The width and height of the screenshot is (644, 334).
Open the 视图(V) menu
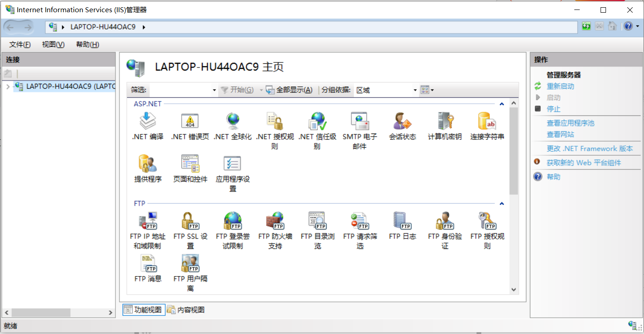[53, 44]
